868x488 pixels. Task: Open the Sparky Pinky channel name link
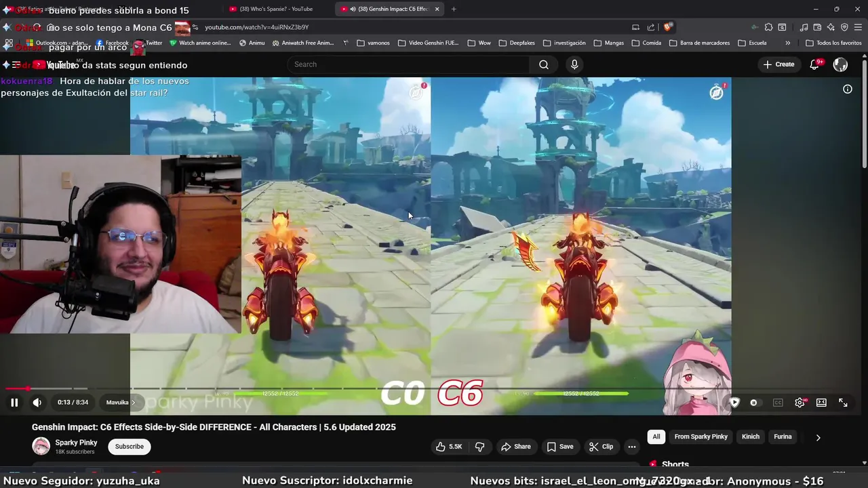tap(76, 443)
